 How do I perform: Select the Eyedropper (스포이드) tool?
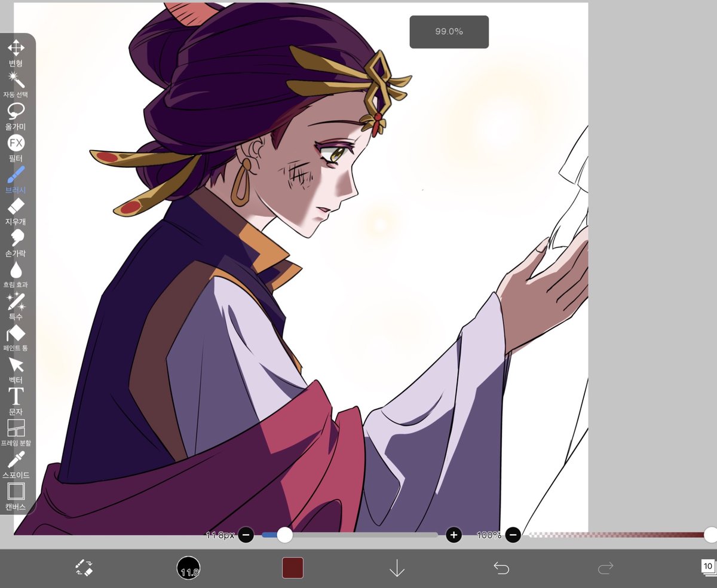pyautogui.click(x=16, y=465)
